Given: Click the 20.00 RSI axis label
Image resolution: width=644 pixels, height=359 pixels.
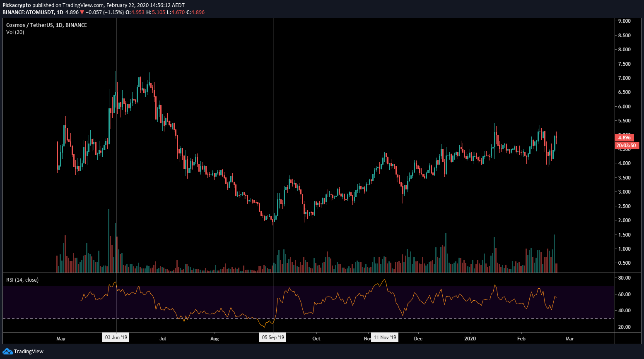Looking at the screenshot, I should 624,327.
